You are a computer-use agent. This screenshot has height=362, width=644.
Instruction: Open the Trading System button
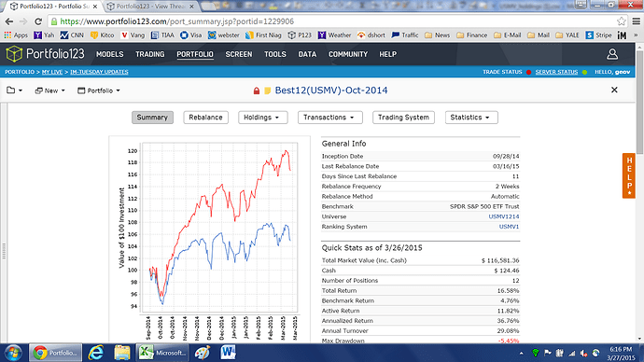[x=403, y=118]
